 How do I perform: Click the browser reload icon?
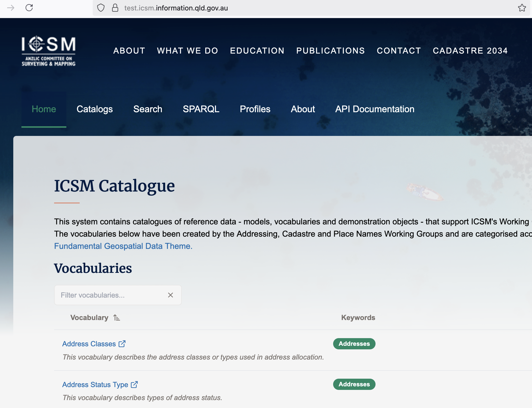point(29,8)
